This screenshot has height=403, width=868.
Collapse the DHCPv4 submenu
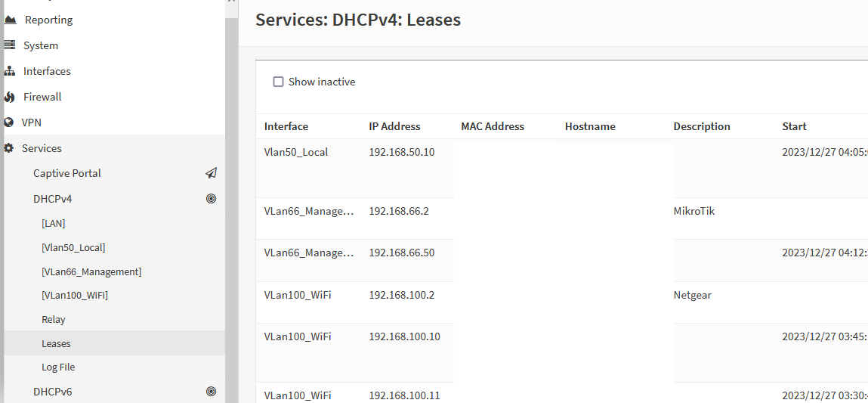pos(53,199)
